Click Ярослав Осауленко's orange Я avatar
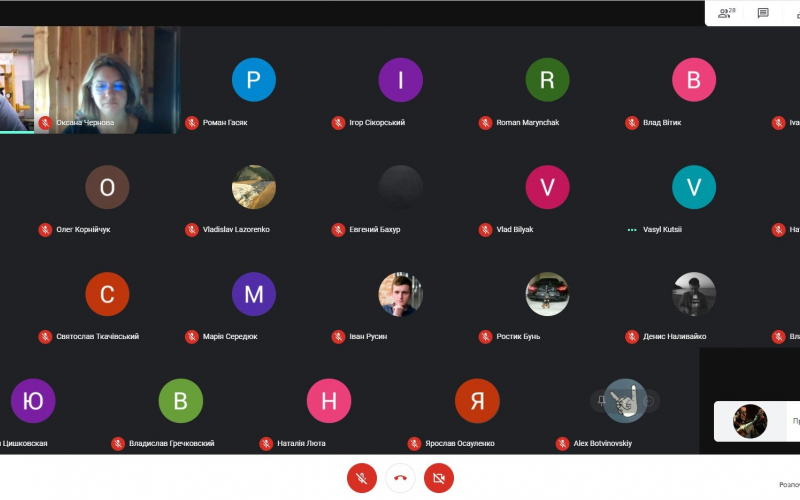This screenshot has height=500, width=800. pos(477,401)
